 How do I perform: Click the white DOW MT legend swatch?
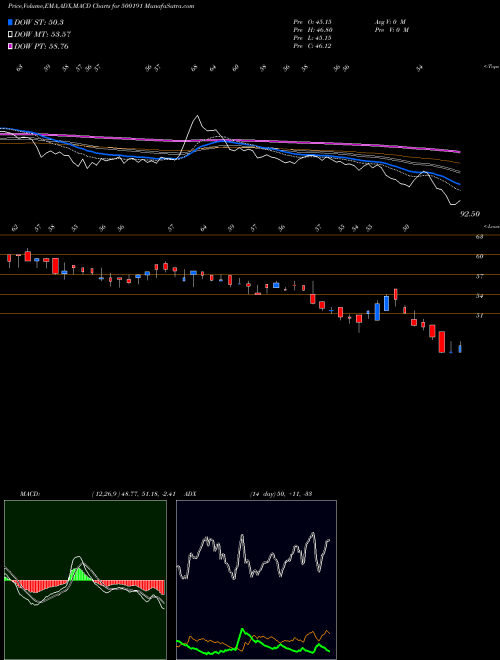(x=10, y=35)
